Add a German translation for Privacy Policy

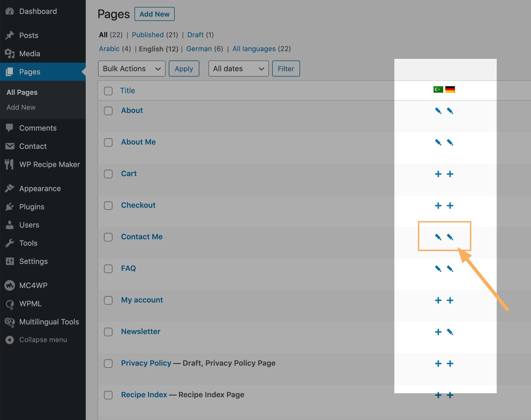point(450,364)
